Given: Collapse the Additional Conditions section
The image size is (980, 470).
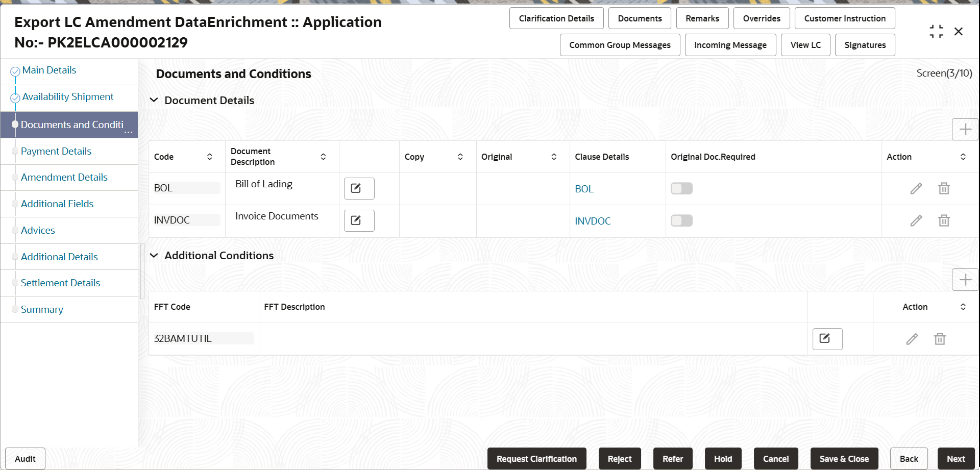Looking at the screenshot, I should click(154, 255).
